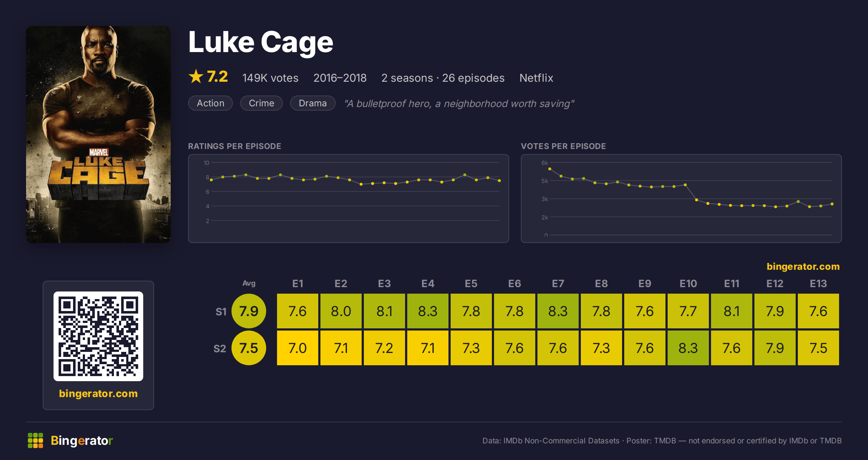Open bingerator.com link under QR code
This screenshot has width=868, height=460.
coord(98,393)
